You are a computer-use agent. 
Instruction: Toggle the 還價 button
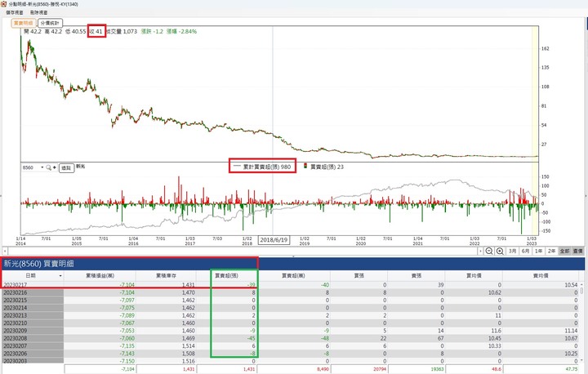(577, 251)
